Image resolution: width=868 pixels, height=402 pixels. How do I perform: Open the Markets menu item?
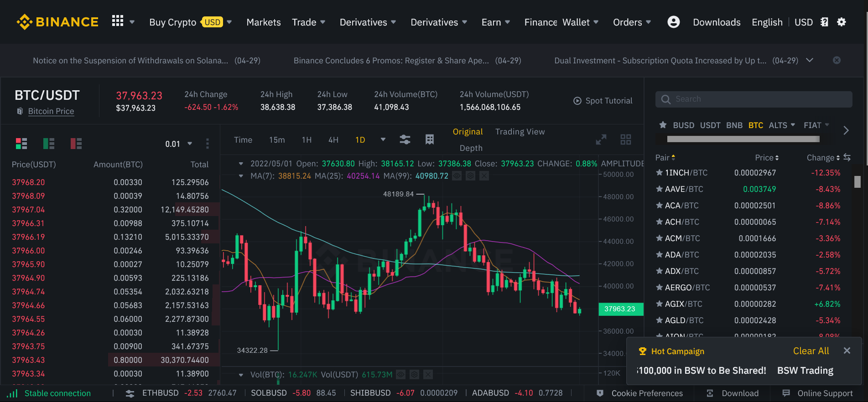(264, 22)
